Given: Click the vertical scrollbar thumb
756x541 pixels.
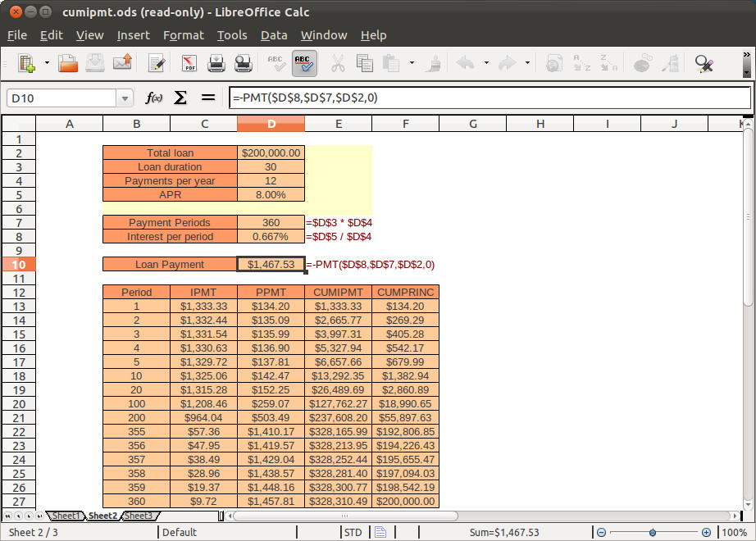Looking at the screenshot, I should click(748, 217).
